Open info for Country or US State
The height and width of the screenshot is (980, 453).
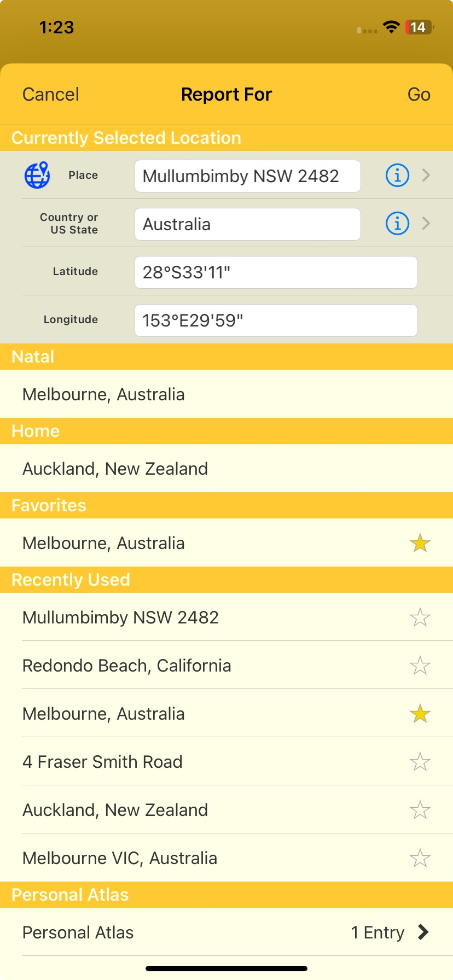tap(397, 223)
